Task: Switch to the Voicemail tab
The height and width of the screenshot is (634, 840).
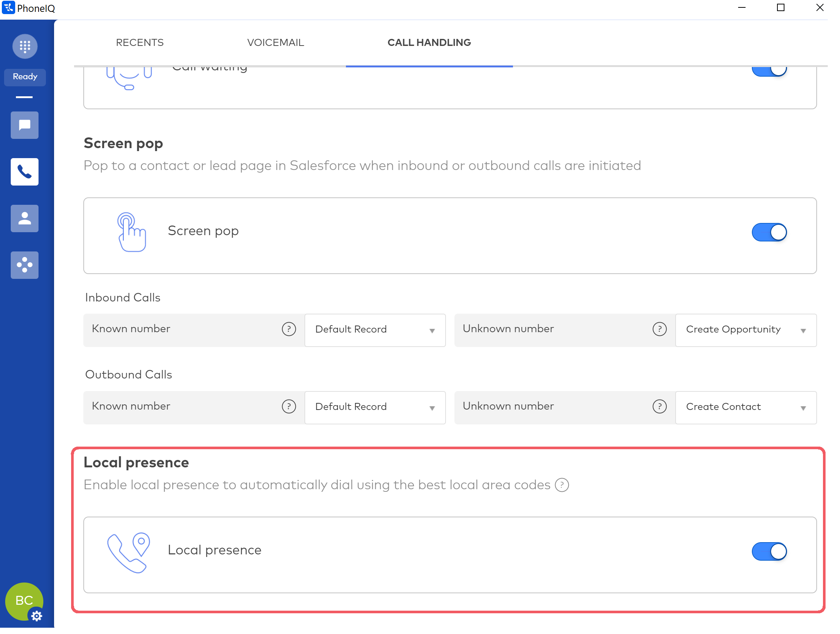Action: 275,43
